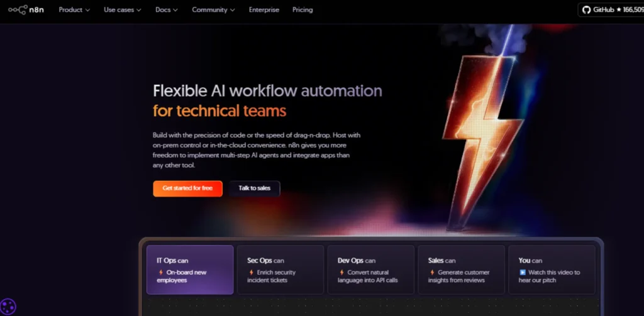
Task: Click 'Flexible AI workflow automation' heading
Action: (x=267, y=90)
